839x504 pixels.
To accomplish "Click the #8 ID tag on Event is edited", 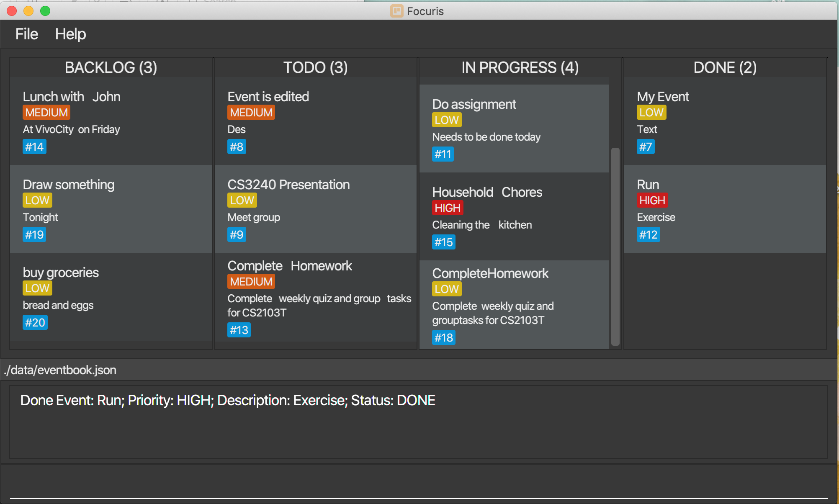I will point(236,147).
